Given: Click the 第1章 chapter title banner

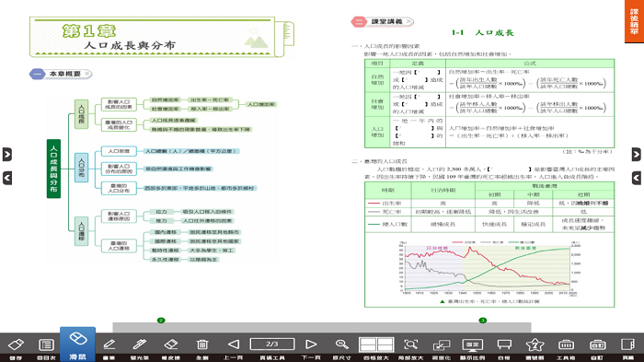Looking at the screenshot, I should click(x=162, y=38).
